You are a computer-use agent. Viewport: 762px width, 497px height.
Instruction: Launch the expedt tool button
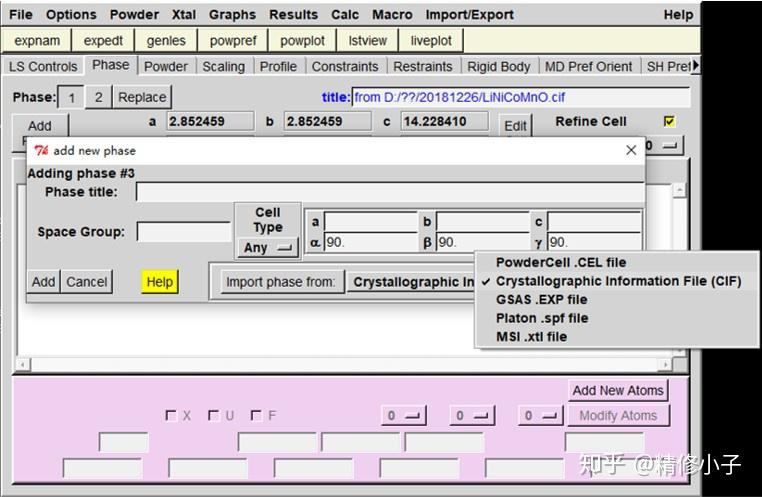click(x=103, y=40)
